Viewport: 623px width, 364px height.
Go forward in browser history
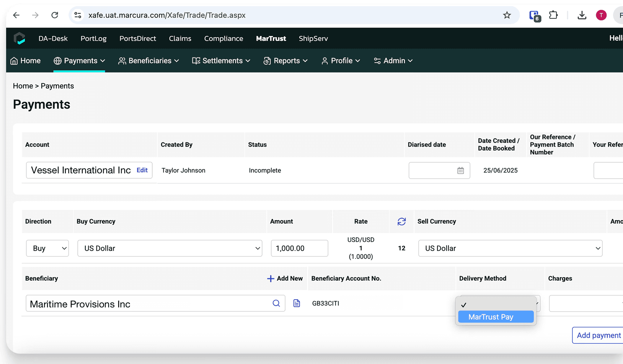tap(35, 15)
